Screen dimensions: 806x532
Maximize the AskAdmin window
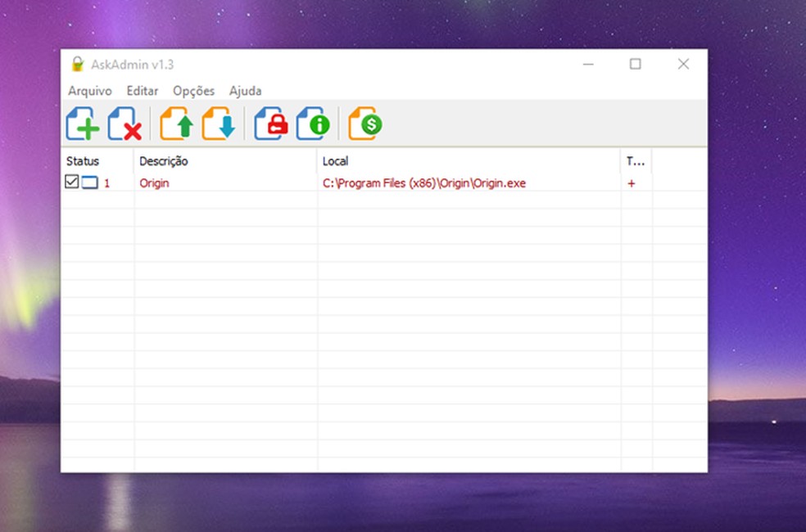pos(636,64)
